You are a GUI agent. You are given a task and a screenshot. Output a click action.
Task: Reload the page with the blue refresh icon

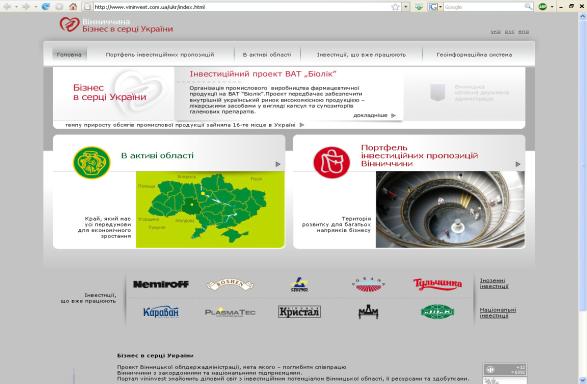tap(46, 7)
